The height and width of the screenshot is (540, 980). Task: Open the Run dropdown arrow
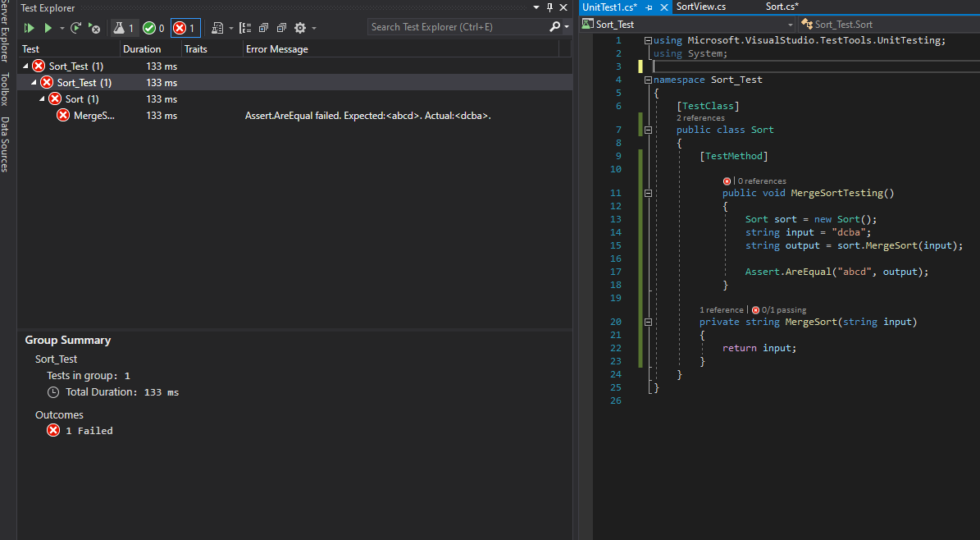[x=62, y=28]
